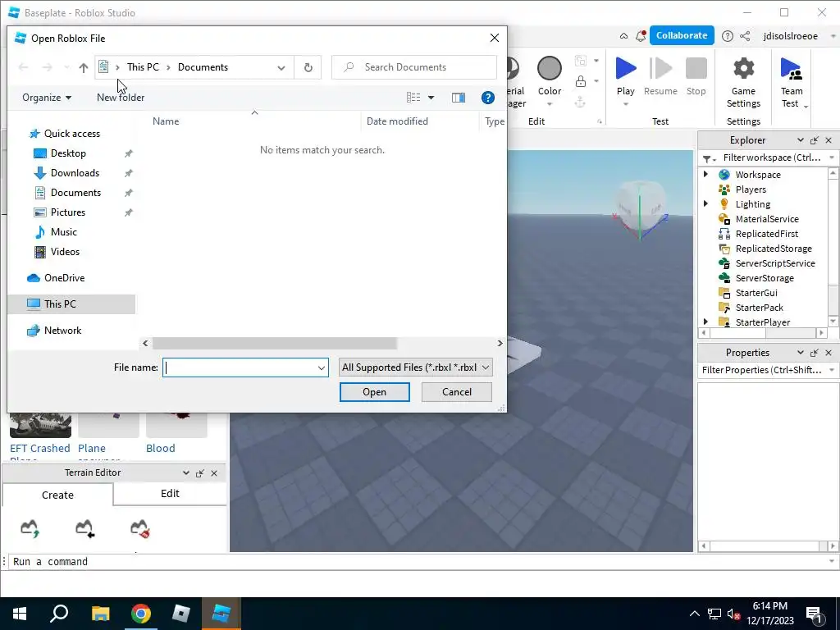Open the Organize menu
The image size is (840, 630).
(x=47, y=98)
